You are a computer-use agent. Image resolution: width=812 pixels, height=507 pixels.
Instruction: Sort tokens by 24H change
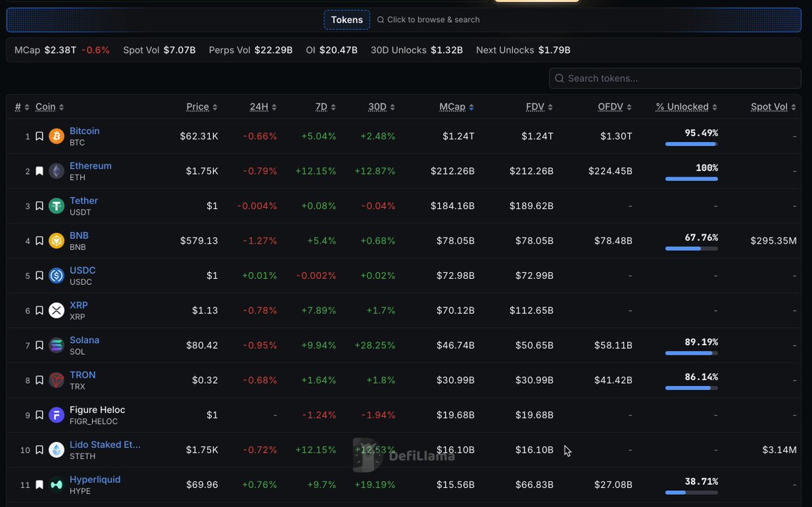263,107
